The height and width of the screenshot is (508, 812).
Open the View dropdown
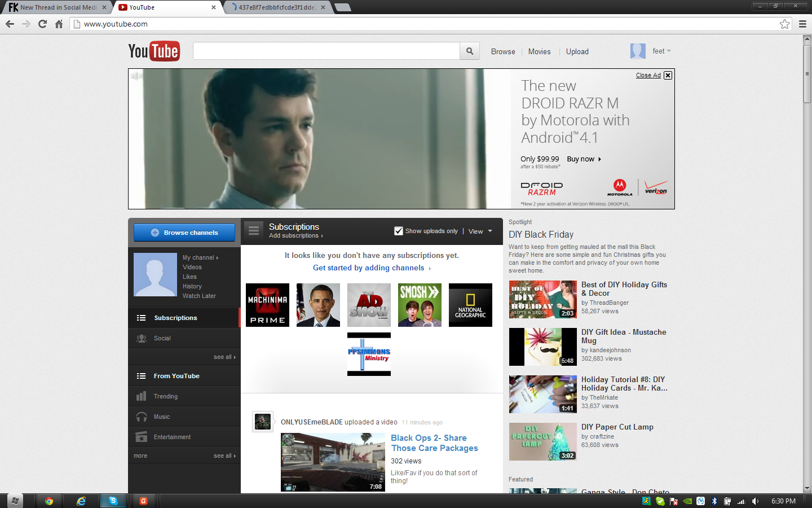480,231
